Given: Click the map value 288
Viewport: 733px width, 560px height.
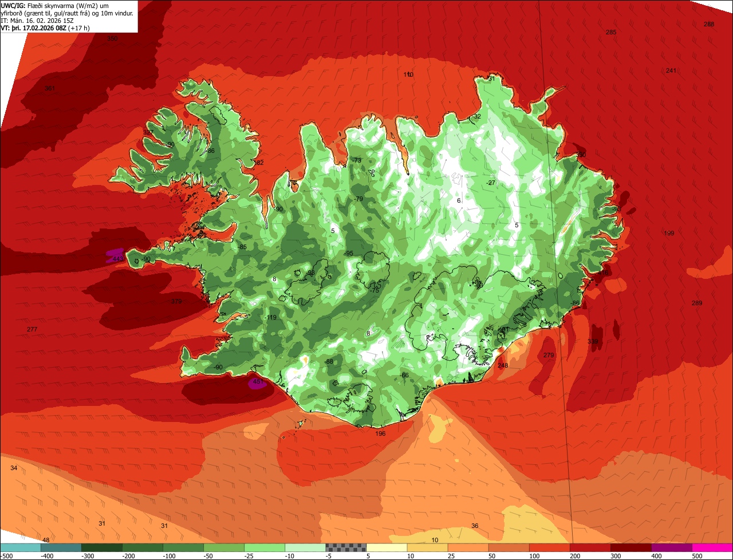Looking at the screenshot, I should pyautogui.click(x=709, y=24).
